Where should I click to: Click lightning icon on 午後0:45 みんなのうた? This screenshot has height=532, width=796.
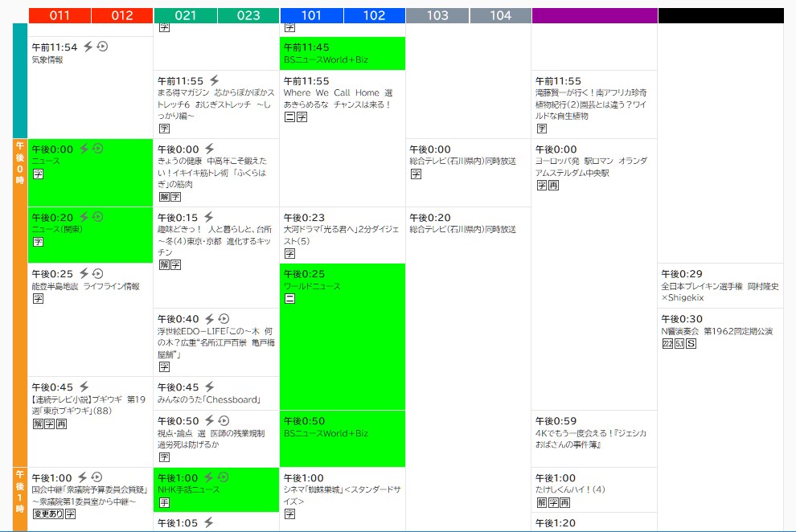coord(209,387)
